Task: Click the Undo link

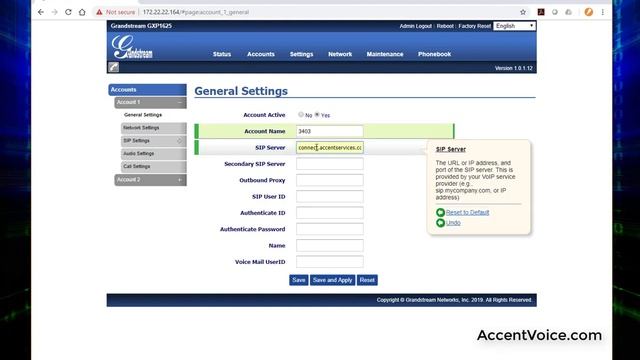Action: click(x=453, y=223)
